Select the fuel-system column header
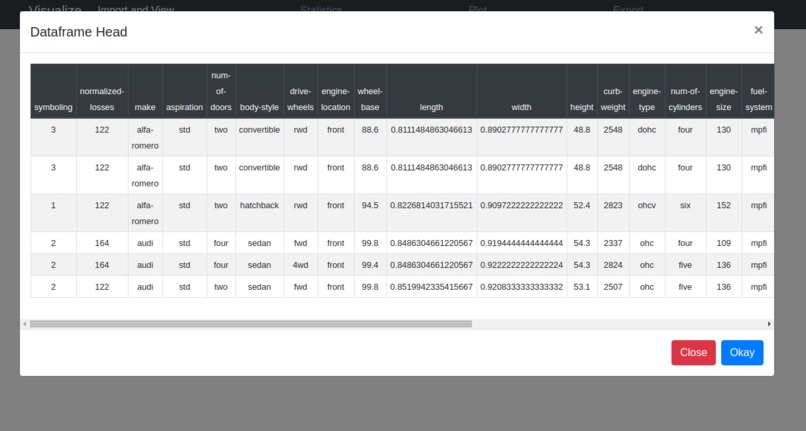Image resolution: width=806 pixels, height=431 pixels. point(758,92)
